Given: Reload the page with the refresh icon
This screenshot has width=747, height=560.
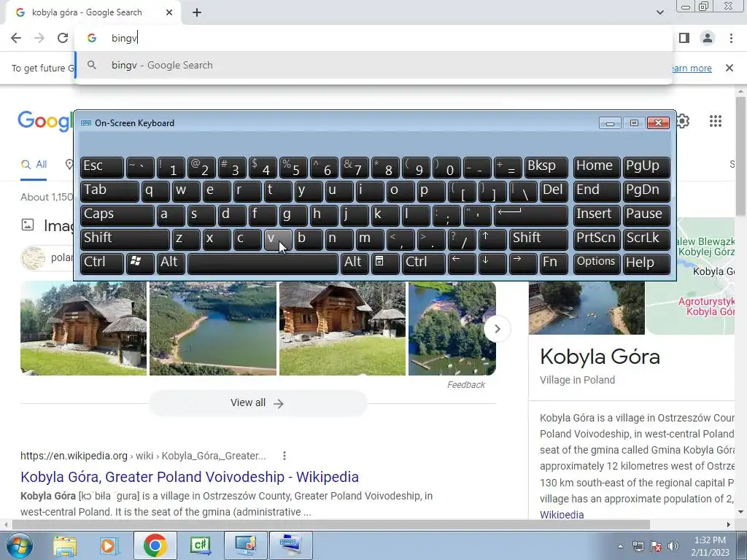Looking at the screenshot, I should click(63, 38).
